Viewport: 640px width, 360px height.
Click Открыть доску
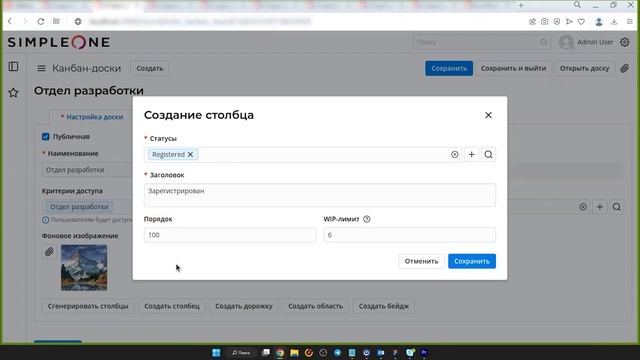[584, 68]
